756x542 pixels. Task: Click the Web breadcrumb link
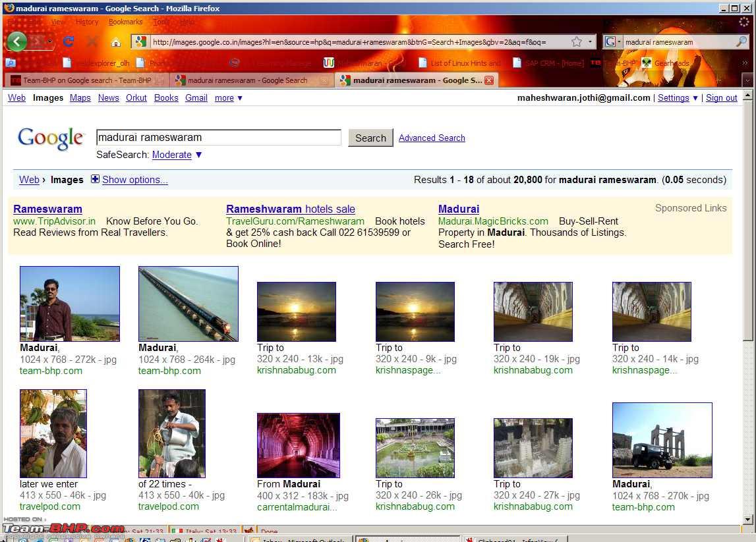point(30,180)
